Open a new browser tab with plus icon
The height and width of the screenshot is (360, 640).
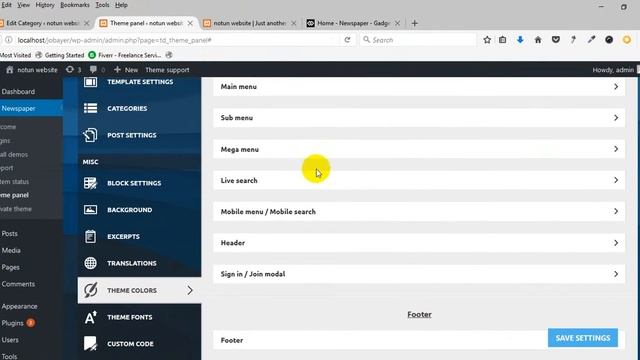click(x=414, y=23)
